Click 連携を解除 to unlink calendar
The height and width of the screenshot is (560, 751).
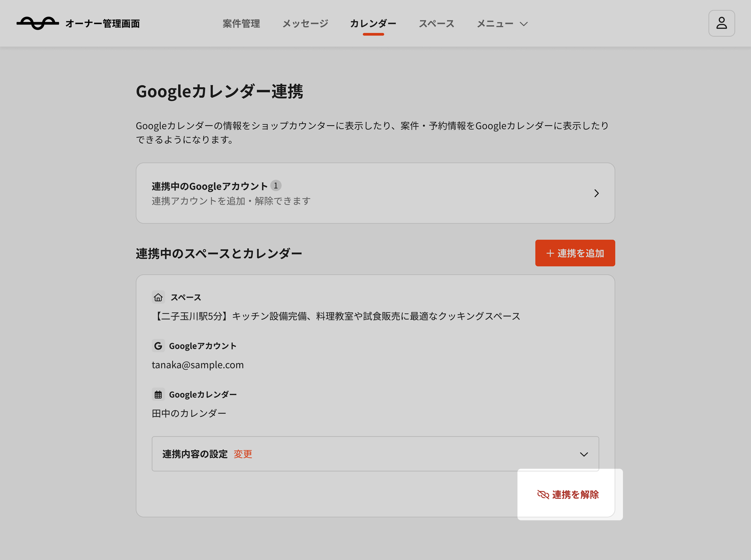tap(575, 495)
